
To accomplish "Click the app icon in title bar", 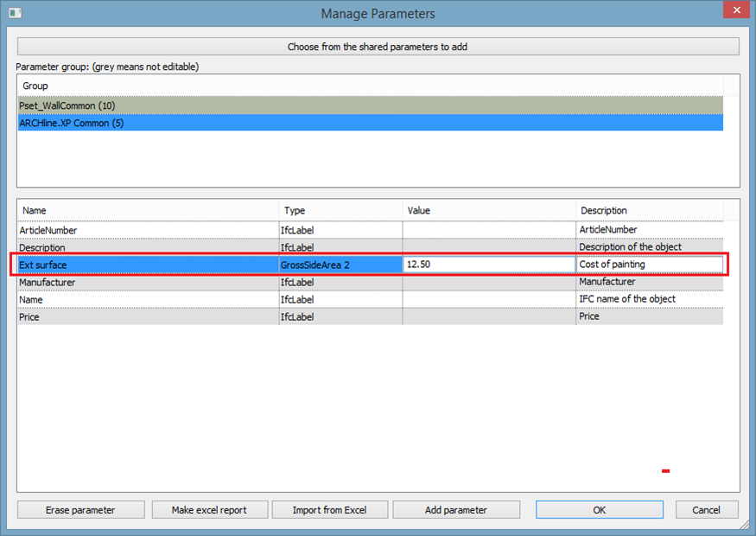I will pyautogui.click(x=14, y=14).
